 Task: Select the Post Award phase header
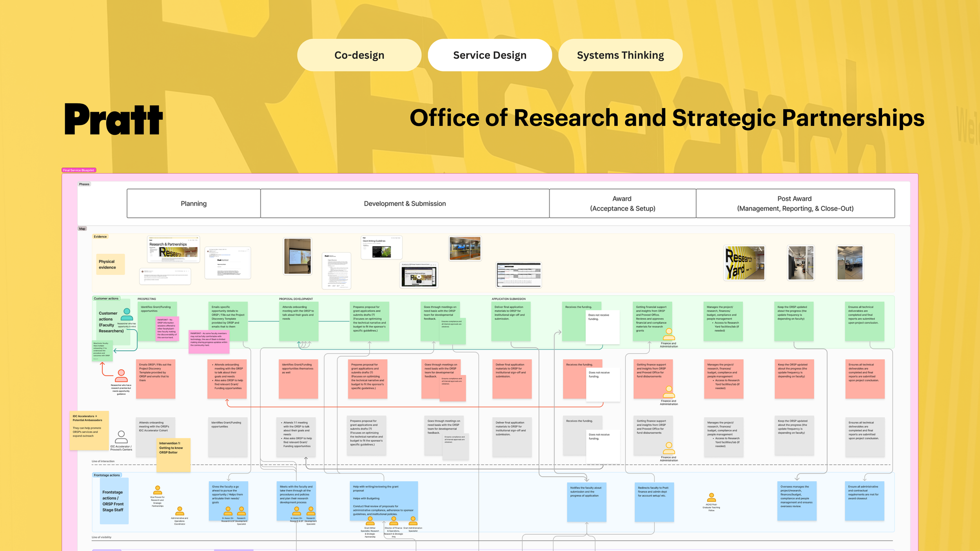click(795, 203)
